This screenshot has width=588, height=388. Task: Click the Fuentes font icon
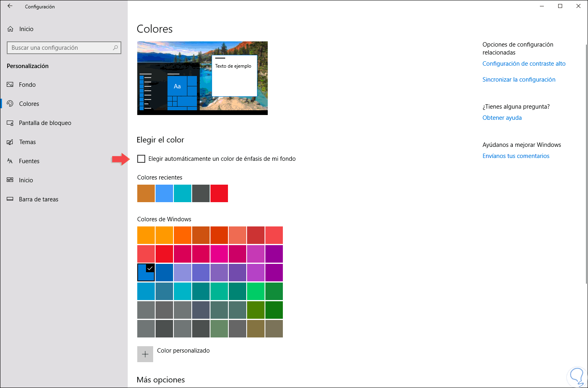10,161
